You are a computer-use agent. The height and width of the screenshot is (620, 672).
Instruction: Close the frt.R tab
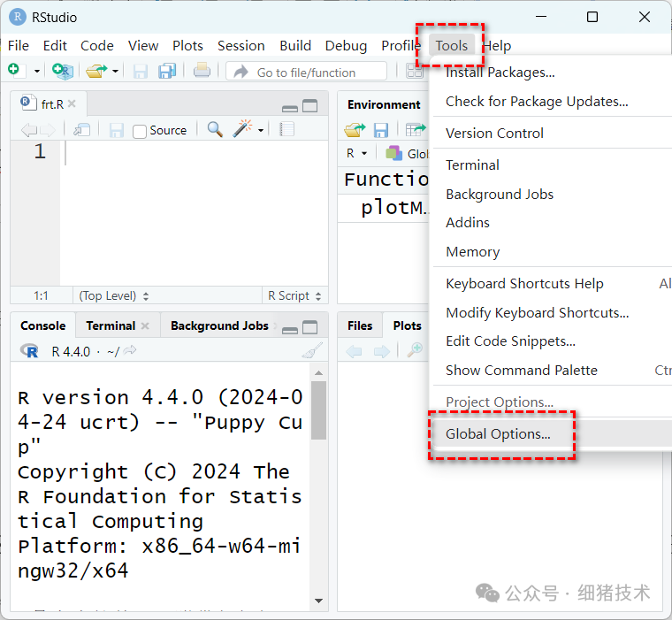pyautogui.click(x=72, y=103)
